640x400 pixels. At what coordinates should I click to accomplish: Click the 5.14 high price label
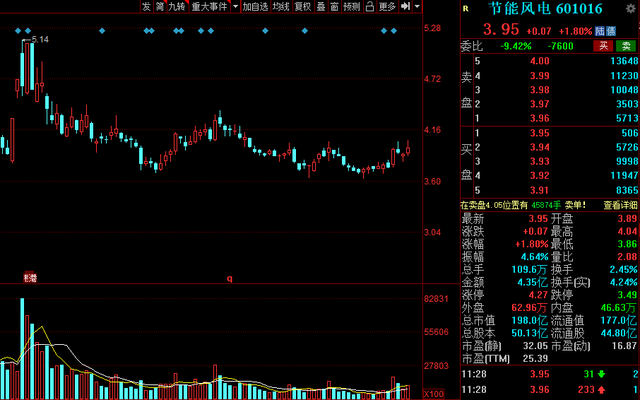[x=40, y=40]
